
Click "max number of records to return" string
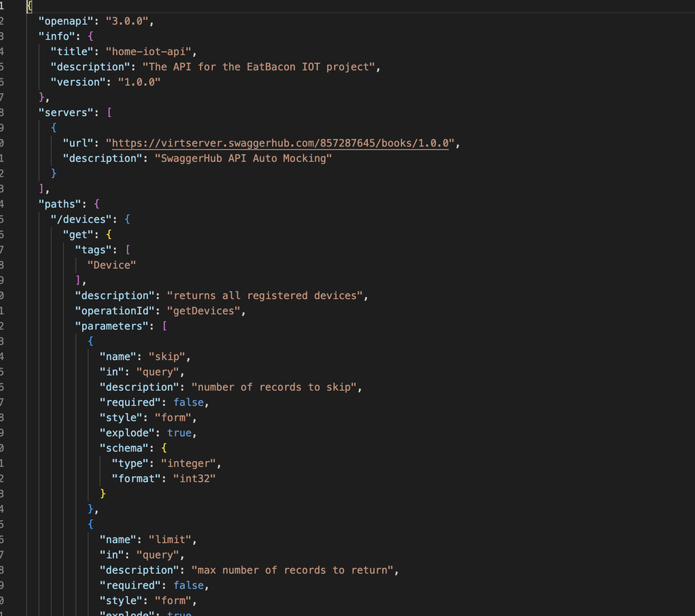pyautogui.click(x=294, y=570)
